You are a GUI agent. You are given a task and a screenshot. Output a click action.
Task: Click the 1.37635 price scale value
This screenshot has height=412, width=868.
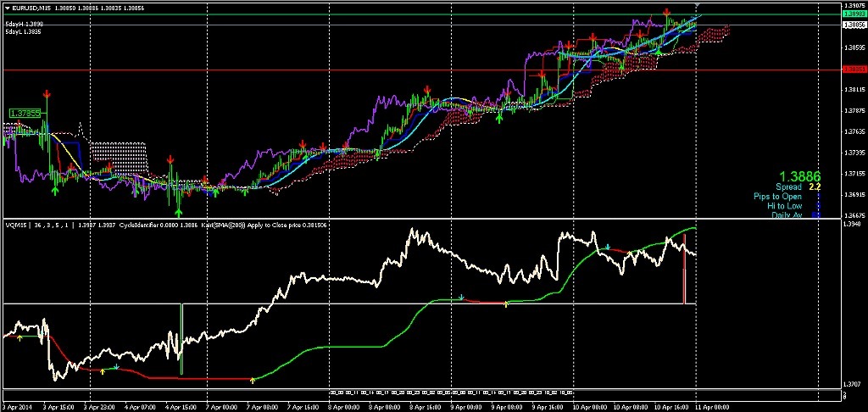click(x=854, y=131)
